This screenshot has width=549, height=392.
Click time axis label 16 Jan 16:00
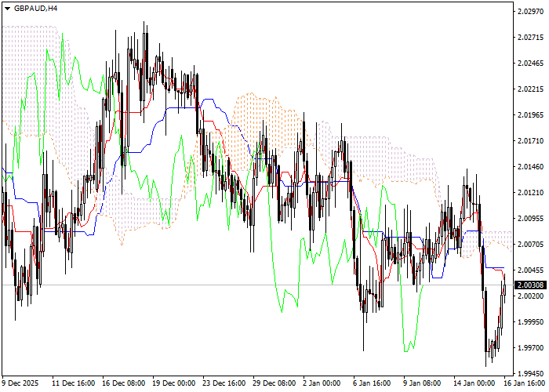point(524,383)
